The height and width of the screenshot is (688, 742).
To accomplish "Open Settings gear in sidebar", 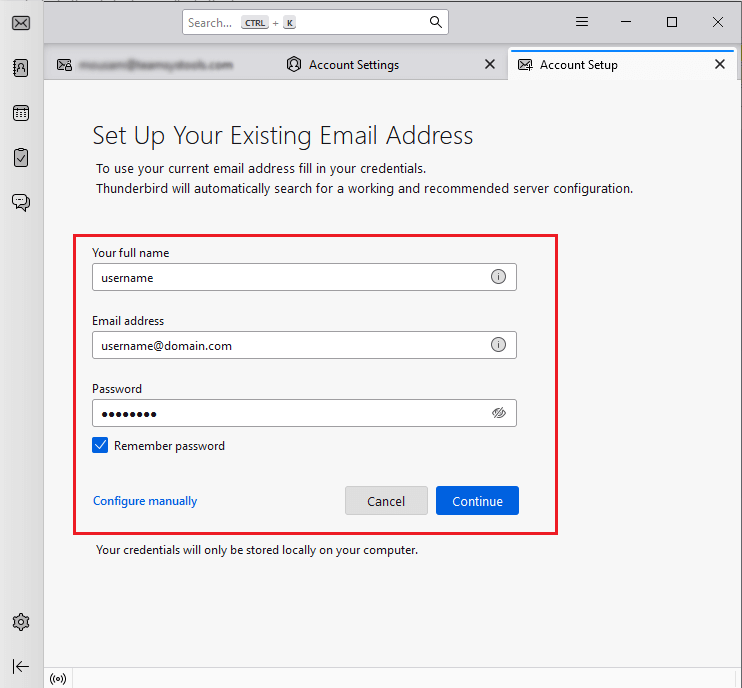I will pyautogui.click(x=21, y=622).
